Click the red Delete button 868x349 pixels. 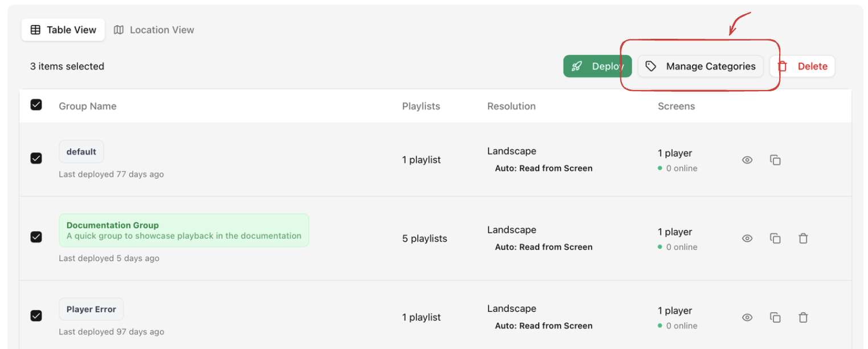[802, 66]
